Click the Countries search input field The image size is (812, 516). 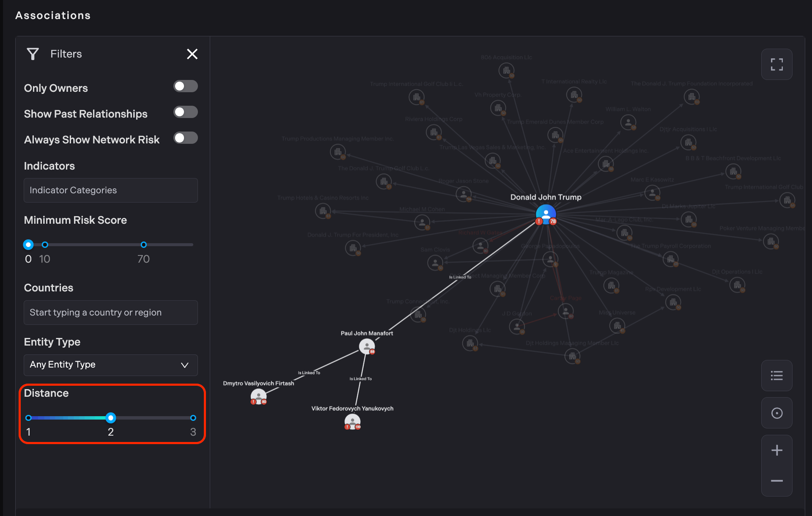pos(110,313)
